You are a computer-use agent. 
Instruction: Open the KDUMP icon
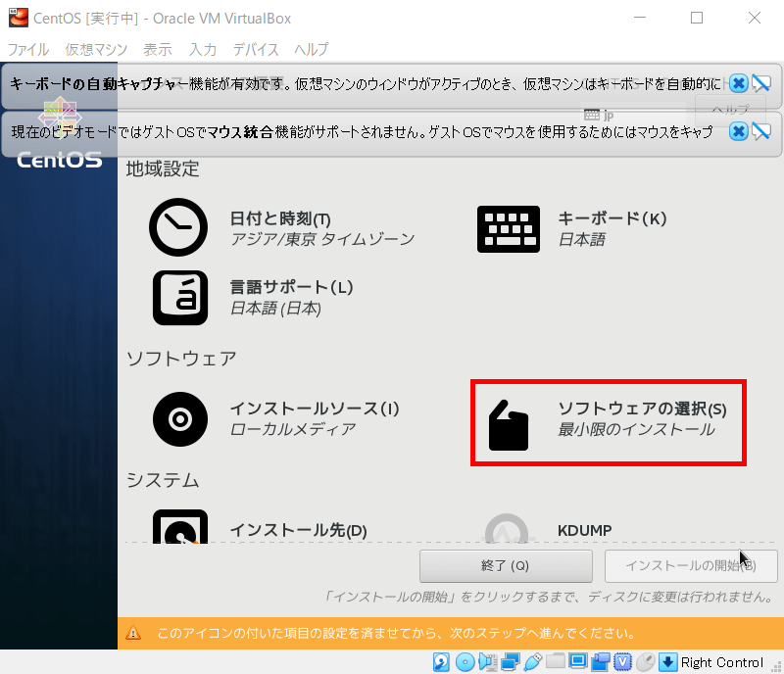click(x=507, y=528)
